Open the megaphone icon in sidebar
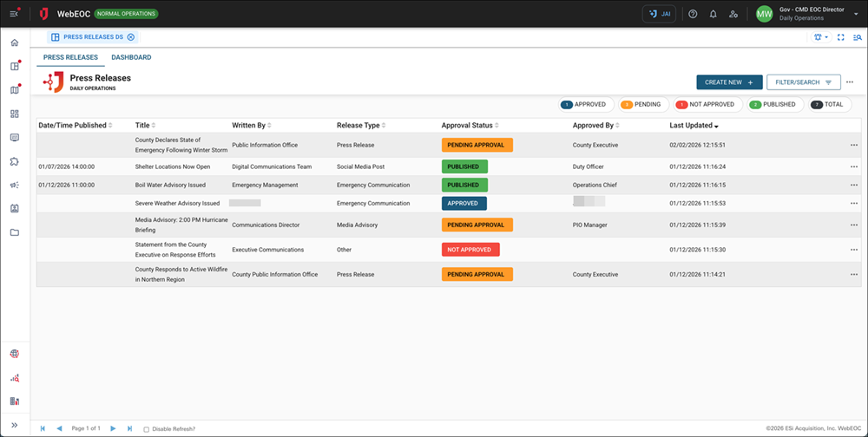 [x=15, y=185]
